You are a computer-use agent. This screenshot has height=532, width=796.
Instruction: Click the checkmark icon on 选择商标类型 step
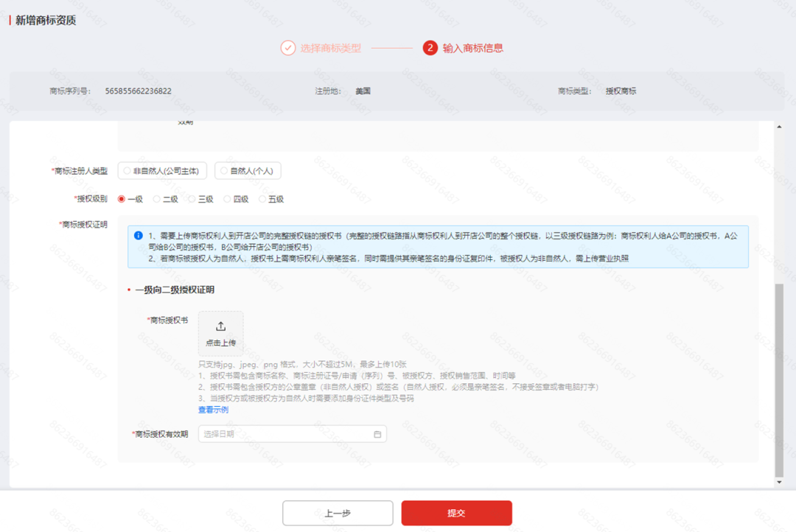(287, 46)
